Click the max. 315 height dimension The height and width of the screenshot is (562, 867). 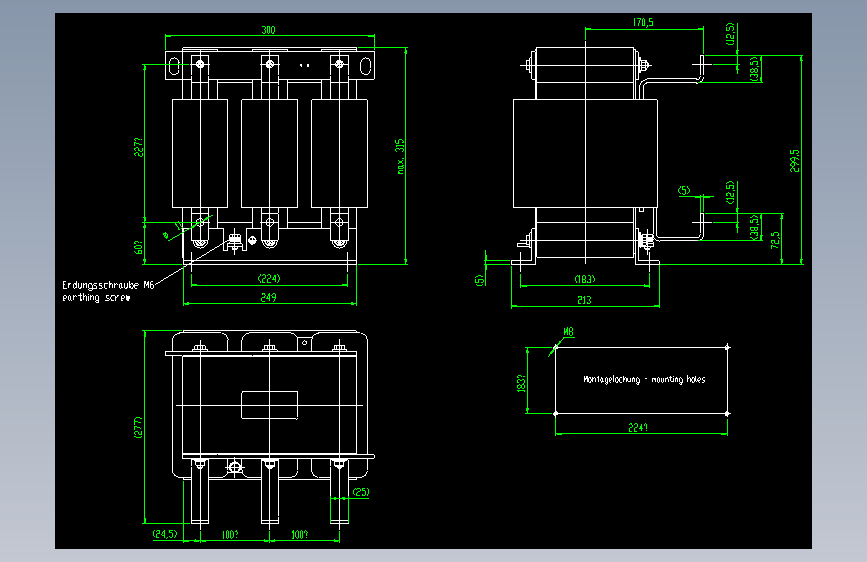(400, 157)
